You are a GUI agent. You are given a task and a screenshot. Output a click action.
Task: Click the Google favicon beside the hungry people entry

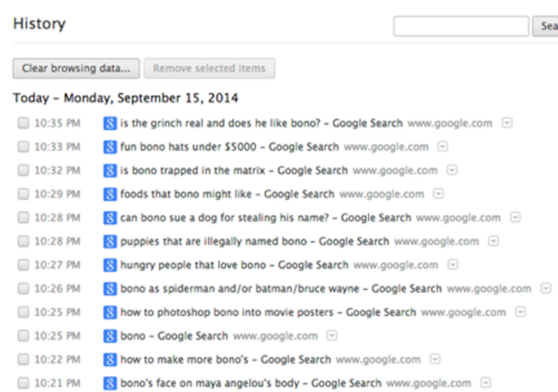[110, 265]
